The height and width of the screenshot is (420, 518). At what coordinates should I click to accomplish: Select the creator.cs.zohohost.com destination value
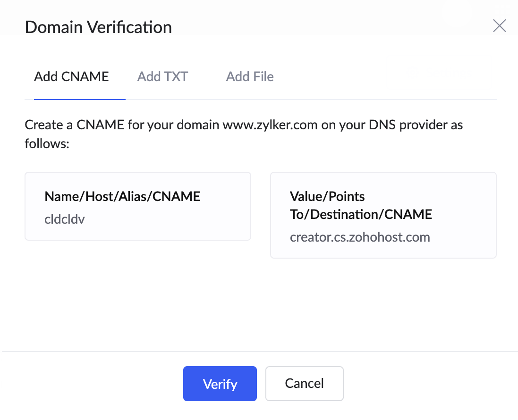360,237
